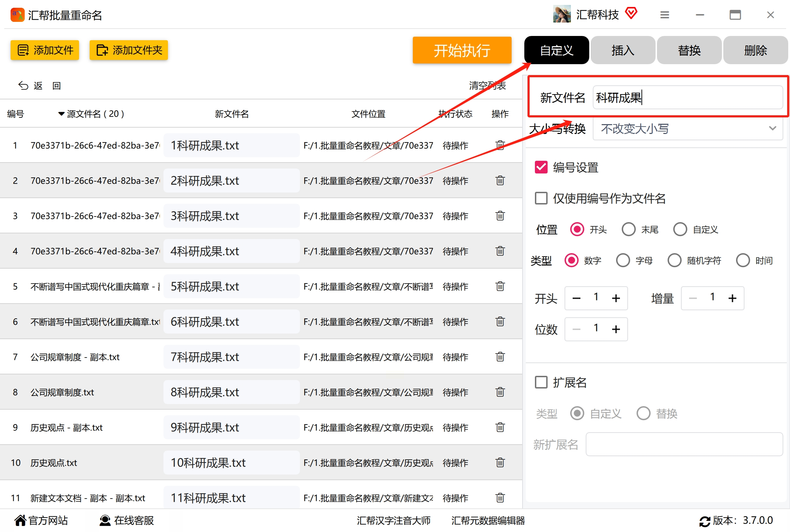Increase 位数 digits with plus
790x532 pixels.
[616, 329]
